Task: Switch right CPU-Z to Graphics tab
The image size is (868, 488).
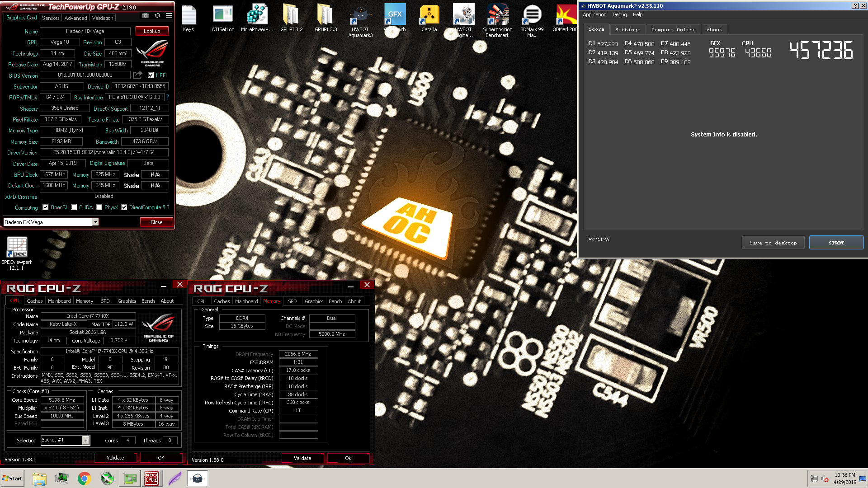Action: point(314,301)
